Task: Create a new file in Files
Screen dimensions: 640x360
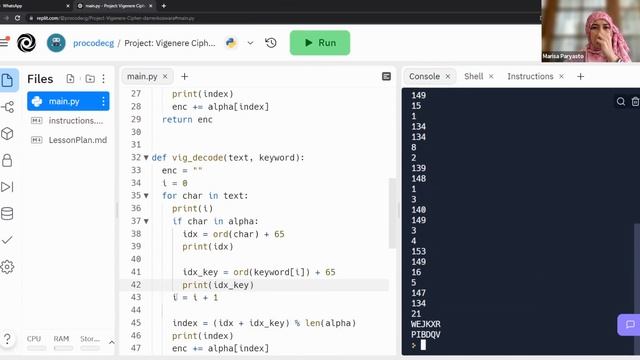Action: pyautogui.click(x=70, y=78)
